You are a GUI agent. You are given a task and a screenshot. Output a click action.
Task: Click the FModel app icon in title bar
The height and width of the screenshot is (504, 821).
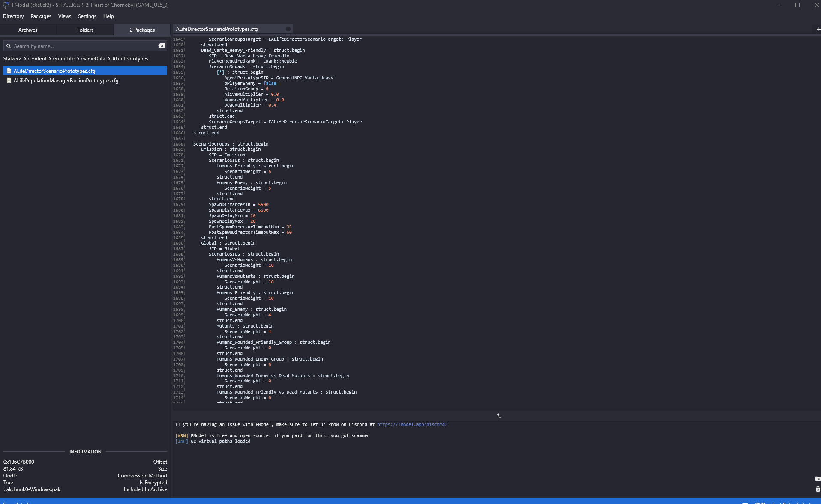point(6,5)
